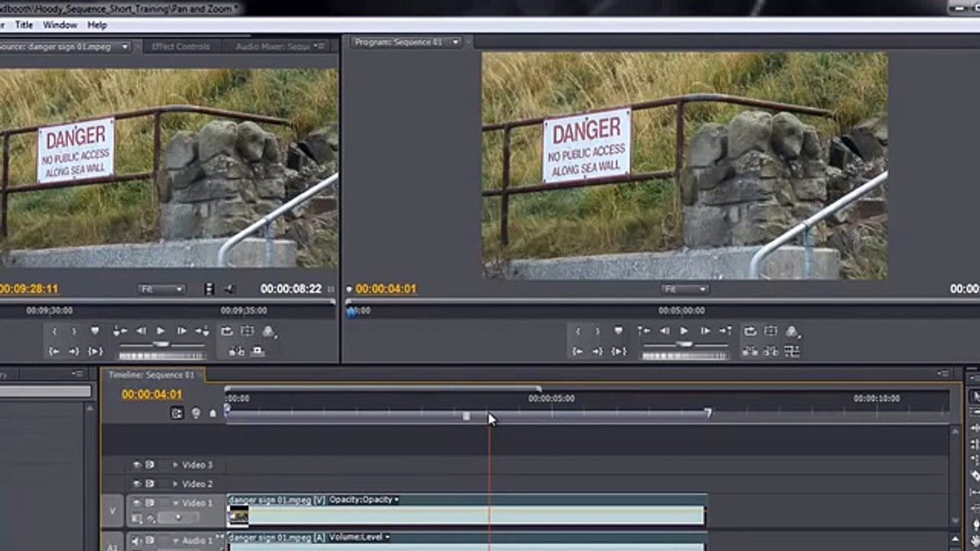
Task: Play the sequence in the Program monitor
Action: point(684,331)
